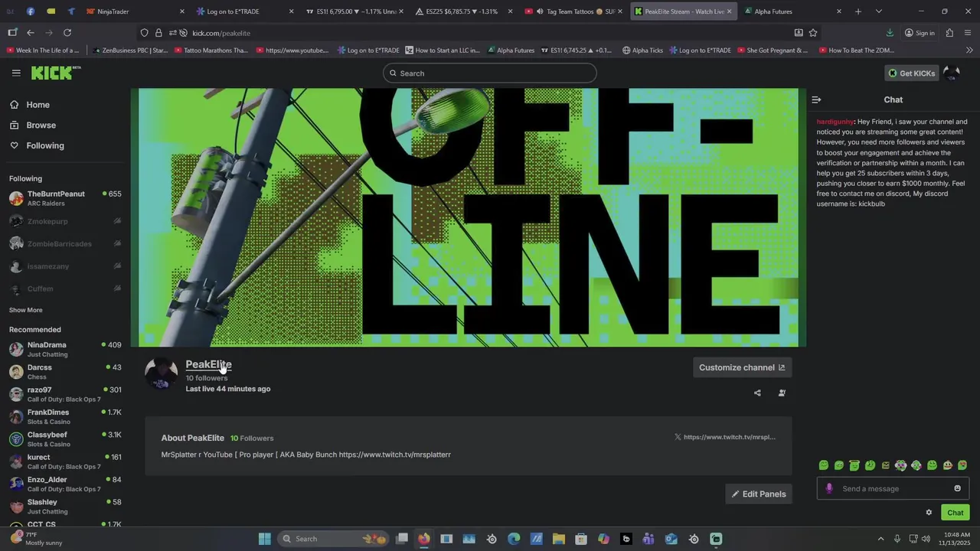Click the icon next to share
The height and width of the screenshot is (551, 980).
click(782, 393)
